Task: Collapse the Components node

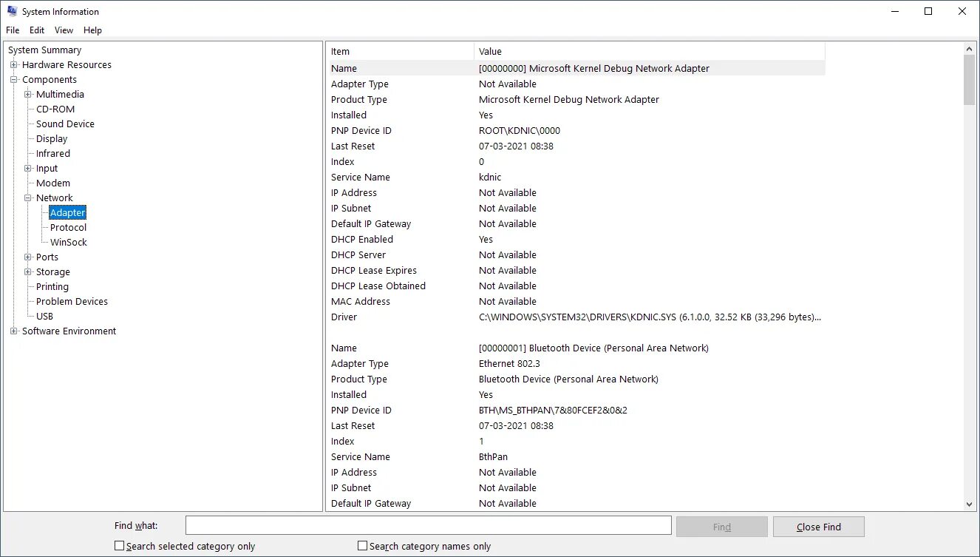Action: point(13,80)
